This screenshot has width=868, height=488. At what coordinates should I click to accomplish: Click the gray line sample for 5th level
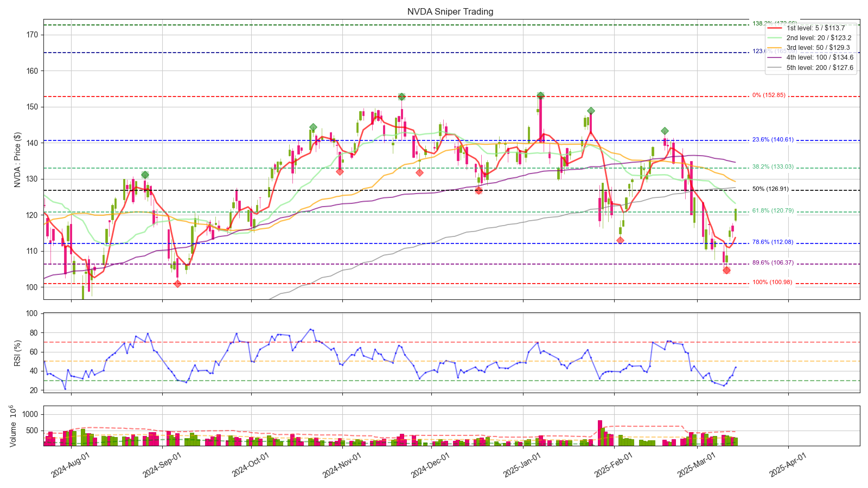click(x=775, y=68)
